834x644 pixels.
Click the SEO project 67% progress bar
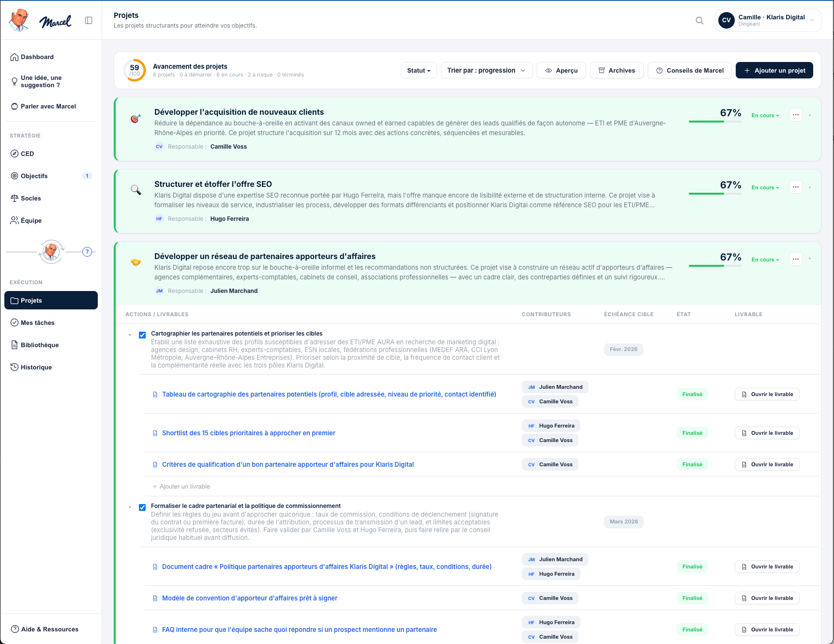tap(715, 194)
